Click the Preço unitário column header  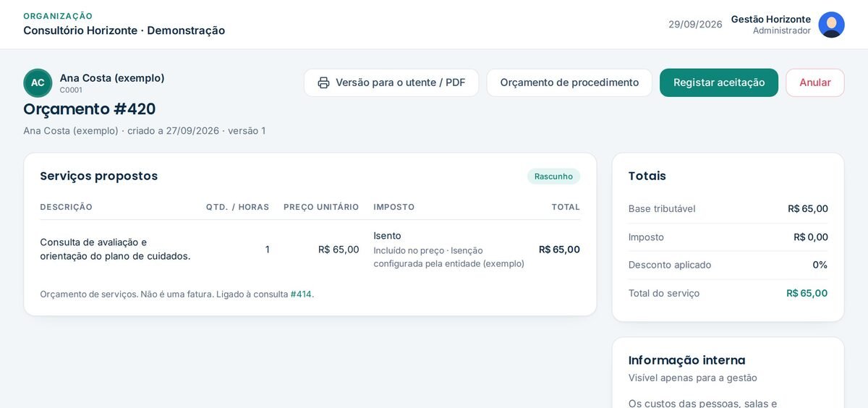(x=321, y=207)
